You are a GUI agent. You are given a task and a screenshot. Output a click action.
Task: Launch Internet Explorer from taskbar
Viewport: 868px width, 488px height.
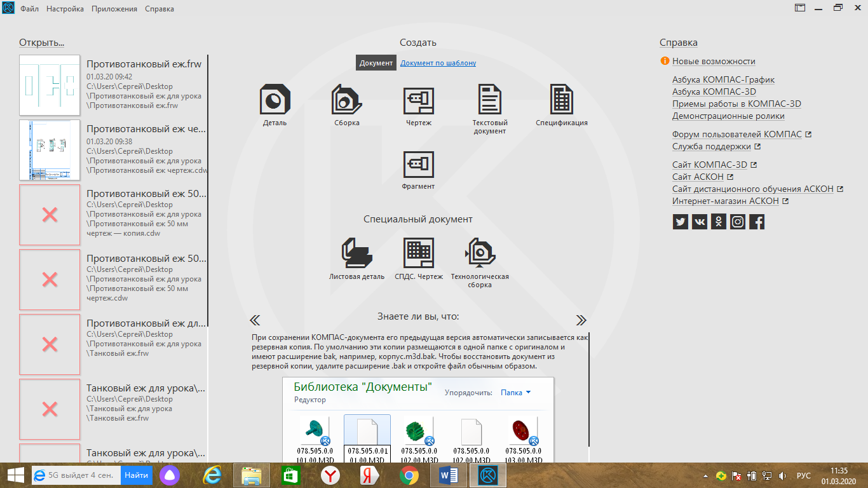pos(212,475)
